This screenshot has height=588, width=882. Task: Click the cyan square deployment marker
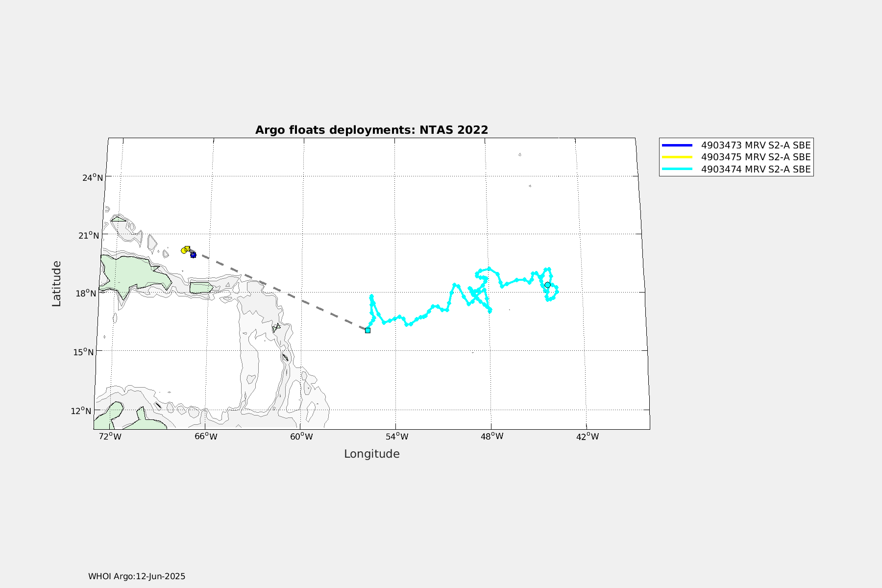tap(367, 330)
